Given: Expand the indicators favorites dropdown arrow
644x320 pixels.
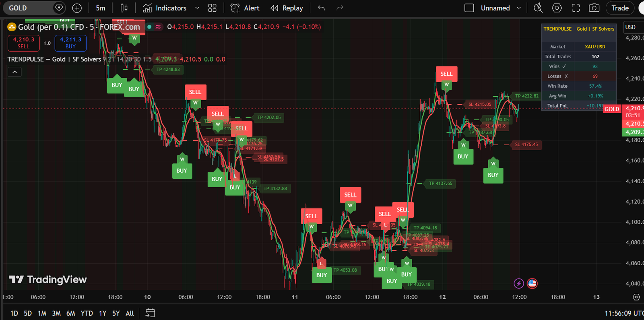Looking at the screenshot, I should pyautogui.click(x=197, y=8).
